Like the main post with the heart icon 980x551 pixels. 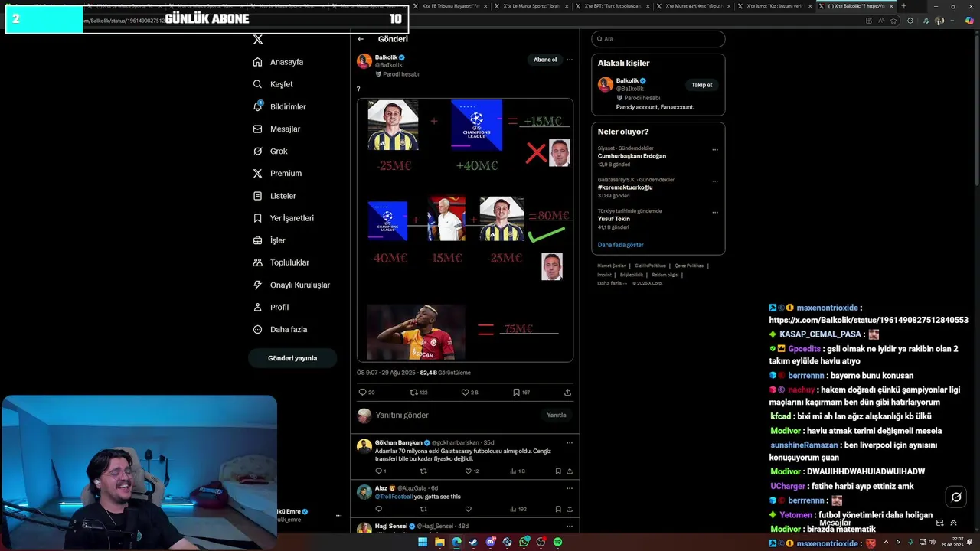click(465, 392)
